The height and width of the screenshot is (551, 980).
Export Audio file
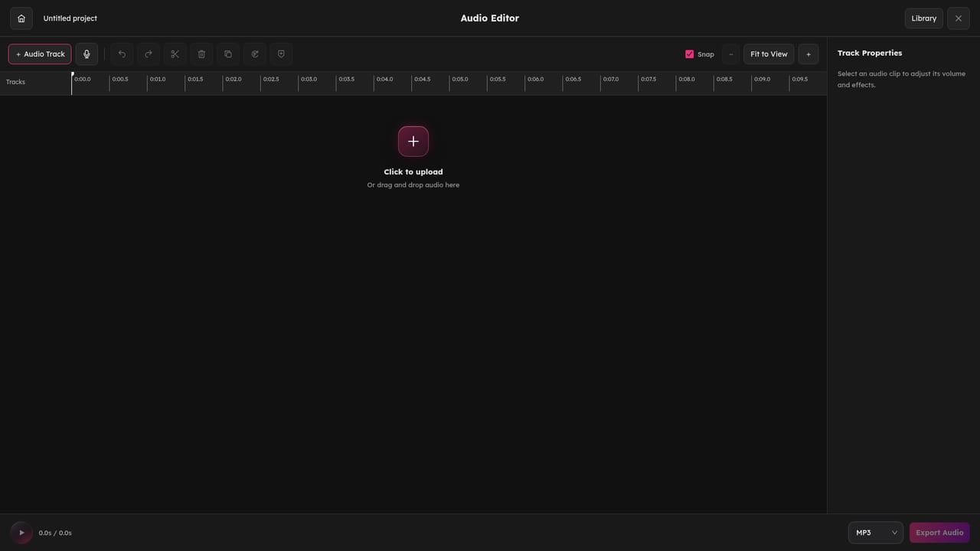click(939, 533)
